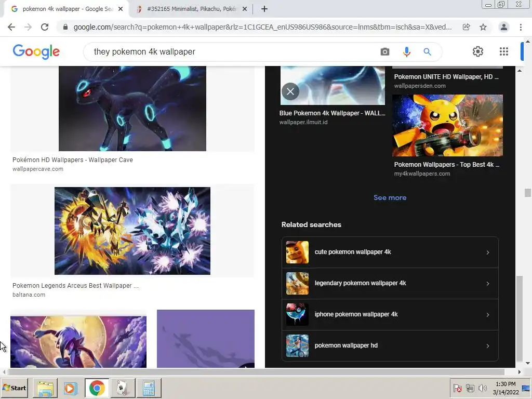Image resolution: width=532 pixels, height=399 pixels.
Task: Click the pokemon wallpaper hd thumbnail
Action: [x=297, y=345]
